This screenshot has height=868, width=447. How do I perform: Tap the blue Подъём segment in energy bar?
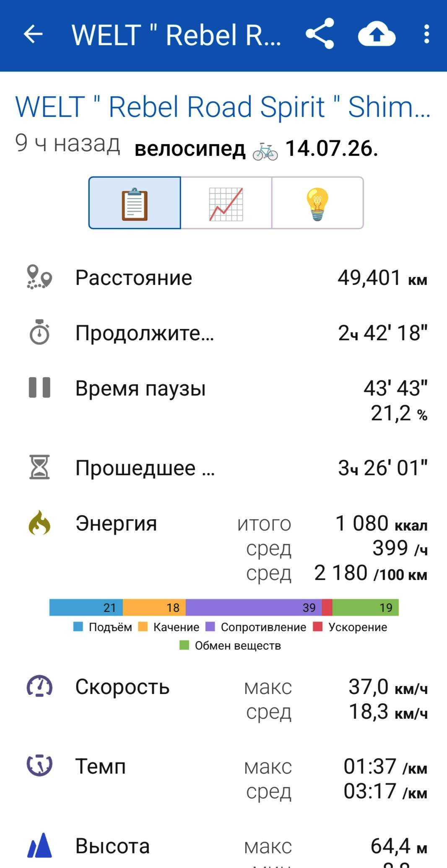(86, 607)
